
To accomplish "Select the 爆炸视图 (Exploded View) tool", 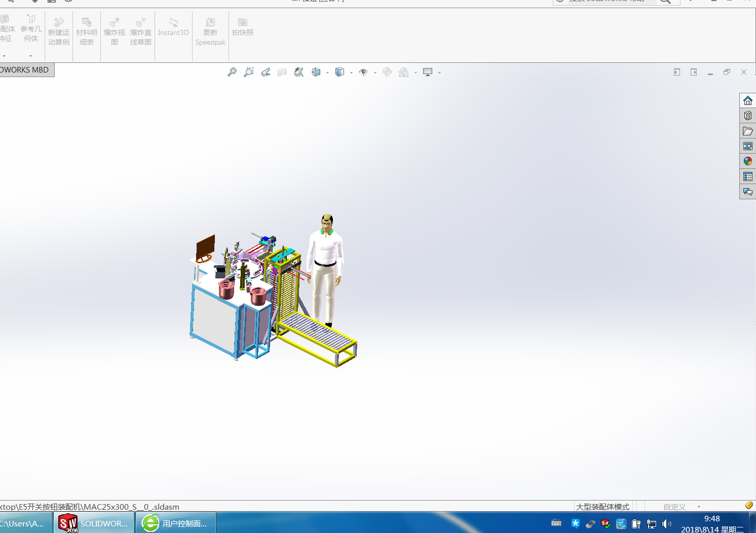I will [x=115, y=31].
